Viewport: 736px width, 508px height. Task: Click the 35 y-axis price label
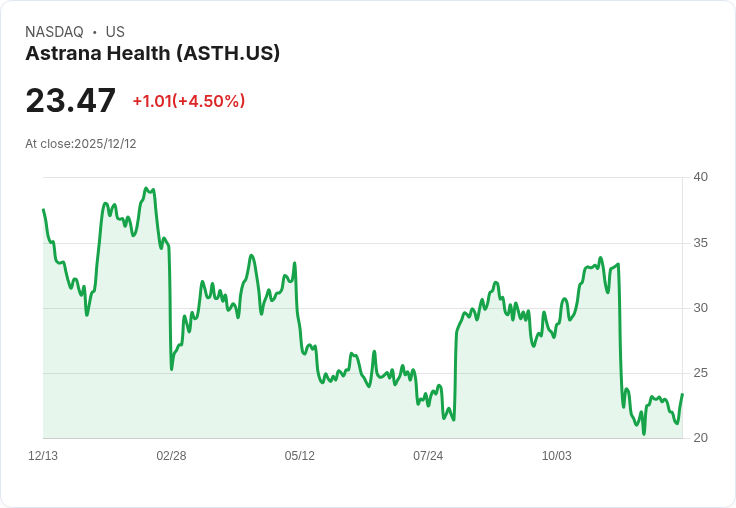click(x=700, y=243)
